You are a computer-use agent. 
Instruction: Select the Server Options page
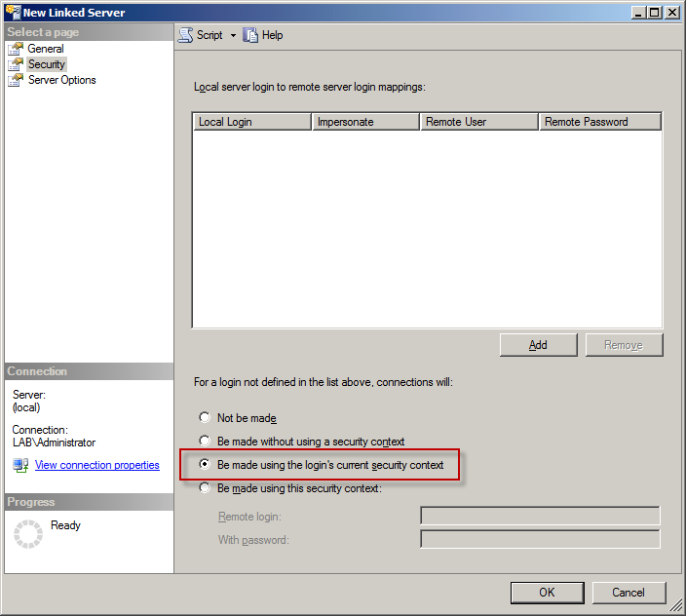(x=61, y=80)
